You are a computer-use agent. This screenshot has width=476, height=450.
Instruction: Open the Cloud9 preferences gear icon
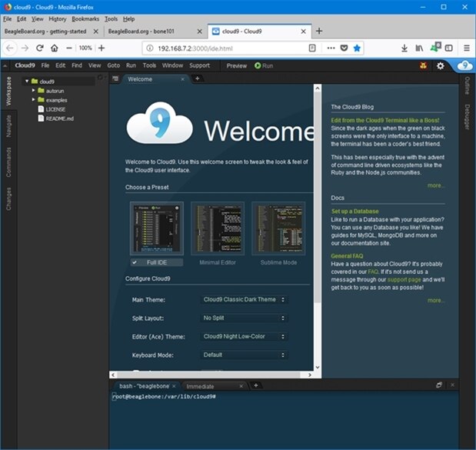click(x=441, y=66)
